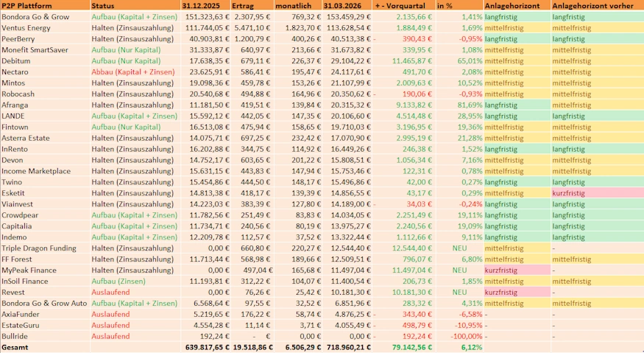Select the 'Debitum' platform cell
The height and width of the screenshot is (353, 644).
point(45,61)
